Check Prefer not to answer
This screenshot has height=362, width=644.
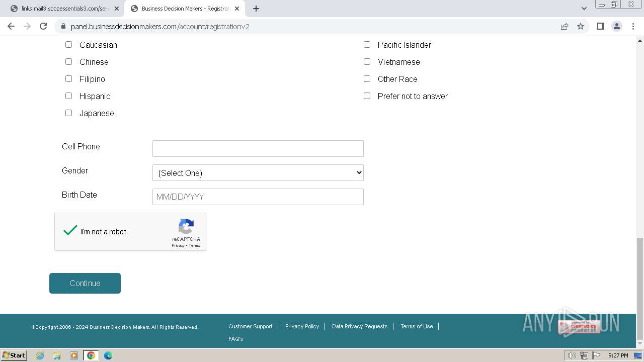[x=367, y=96]
